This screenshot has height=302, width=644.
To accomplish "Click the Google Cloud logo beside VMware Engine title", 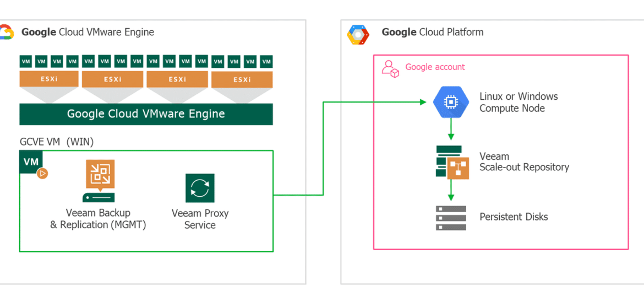I will pos(6,32).
